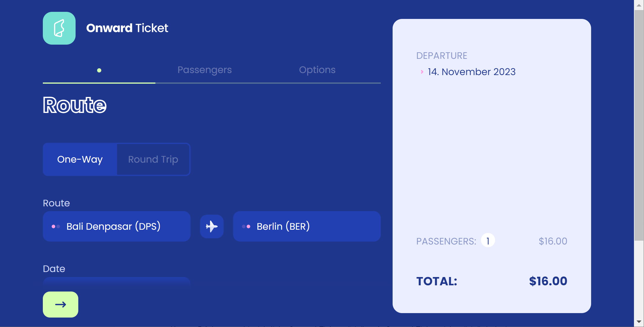This screenshot has width=644, height=327.
Task: Click the Onward Ticket logo icon
Action: [x=59, y=28]
